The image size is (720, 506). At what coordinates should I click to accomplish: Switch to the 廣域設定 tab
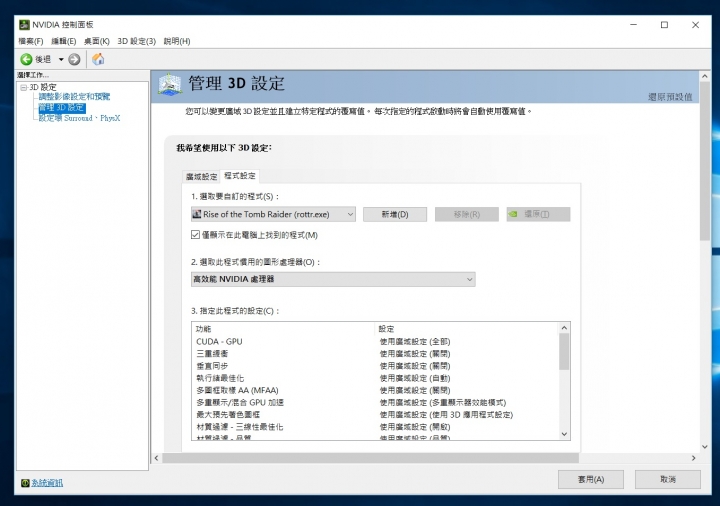(201, 176)
